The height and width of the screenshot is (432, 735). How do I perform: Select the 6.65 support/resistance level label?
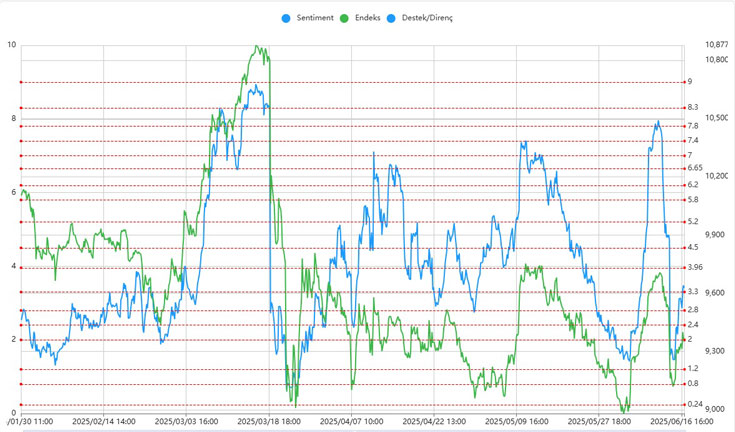click(x=693, y=168)
